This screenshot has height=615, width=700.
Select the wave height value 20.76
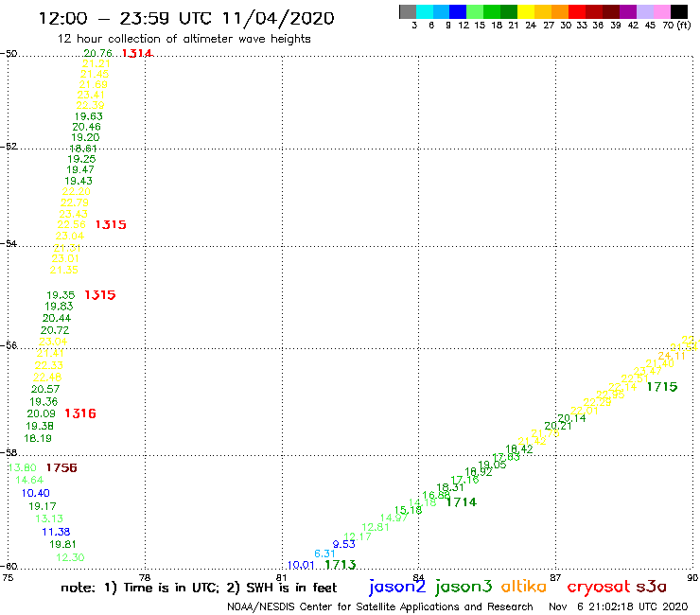tap(97, 53)
